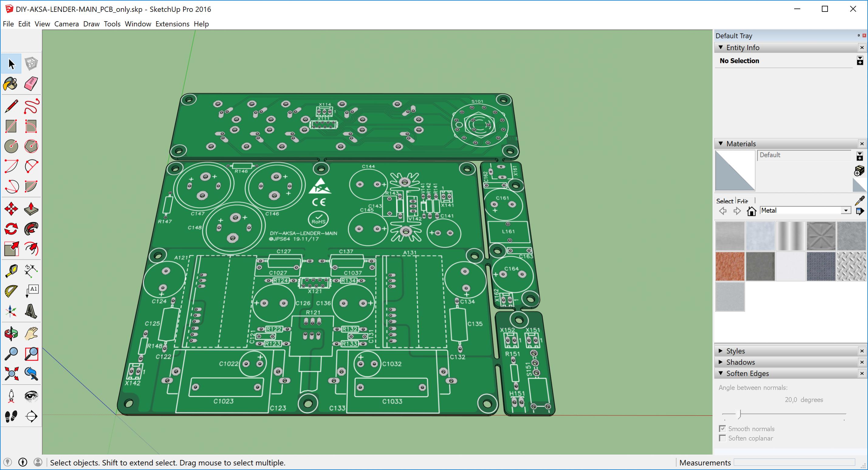Pick the Sample Paint eyedropper

[x=859, y=201]
